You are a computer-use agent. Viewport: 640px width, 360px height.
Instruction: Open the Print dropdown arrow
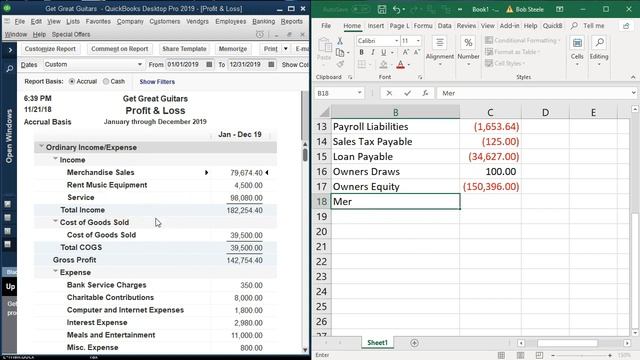click(x=286, y=49)
